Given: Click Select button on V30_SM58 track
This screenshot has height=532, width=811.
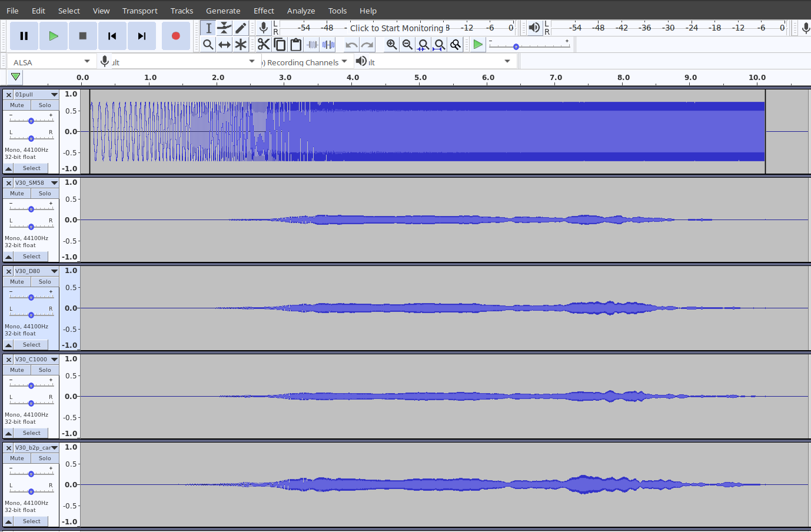Looking at the screenshot, I should click(32, 257).
